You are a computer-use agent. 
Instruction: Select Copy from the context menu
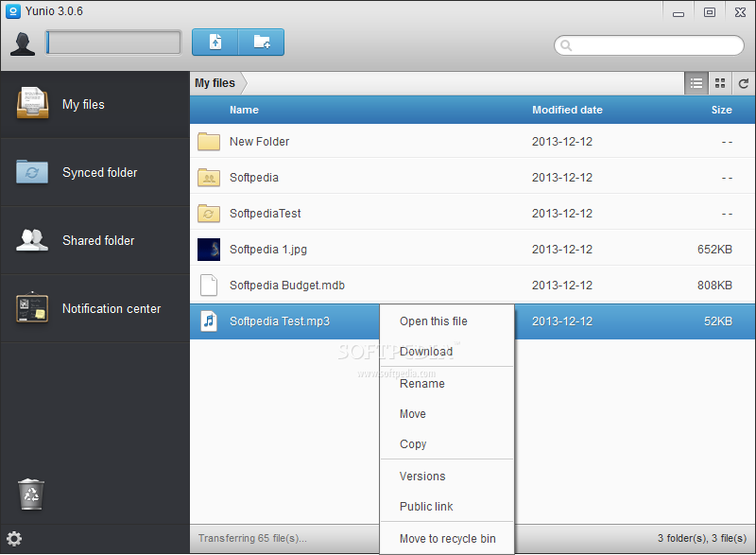[x=447, y=444]
